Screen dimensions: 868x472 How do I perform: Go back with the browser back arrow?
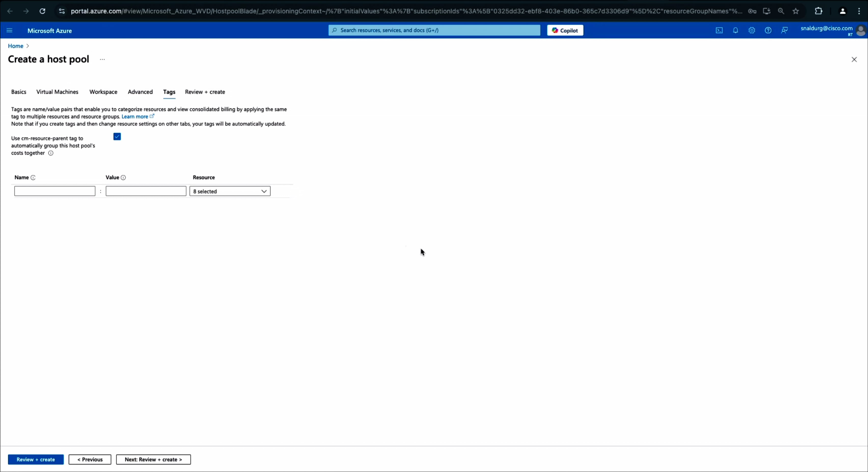(10, 11)
